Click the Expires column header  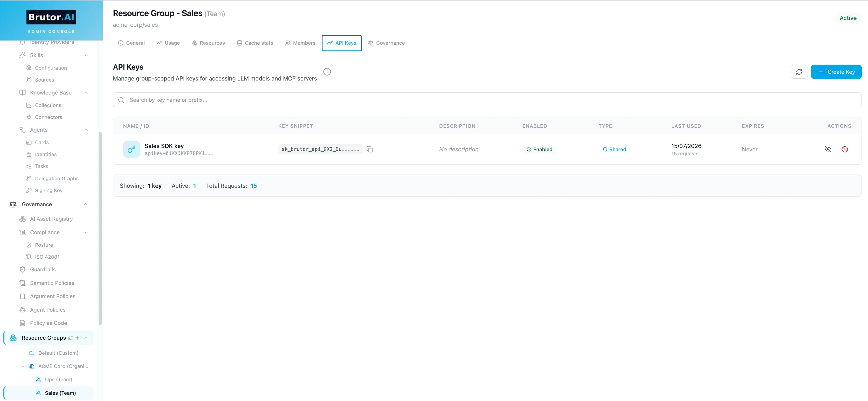click(752, 126)
